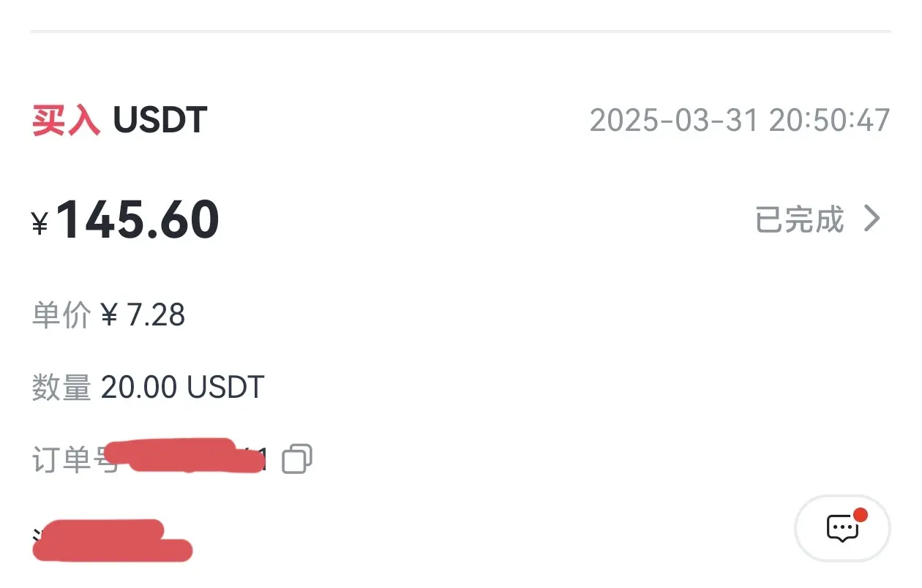Click the 2025-03-31 20:50:47 timestamp
Screen dimensions: 922x588
739,121
